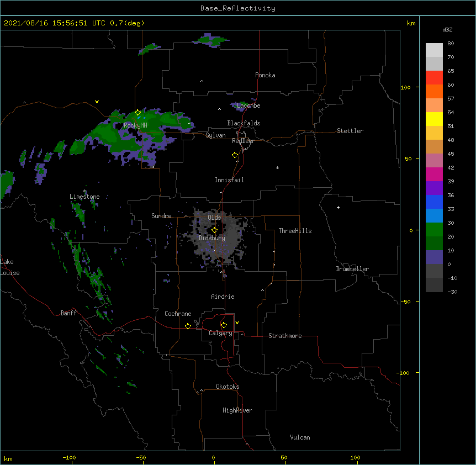Click the Strathmore label
This screenshot has width=476, height=465.
pos(285,336)
